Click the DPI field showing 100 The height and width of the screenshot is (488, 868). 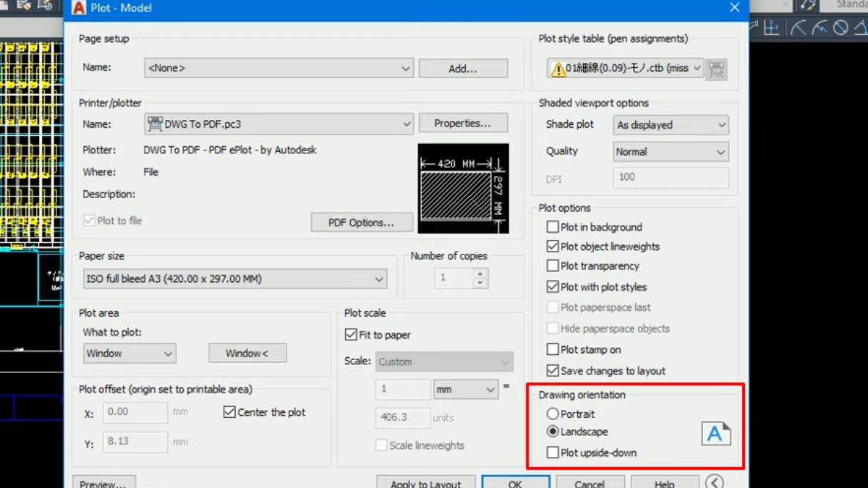coord(671,178)
